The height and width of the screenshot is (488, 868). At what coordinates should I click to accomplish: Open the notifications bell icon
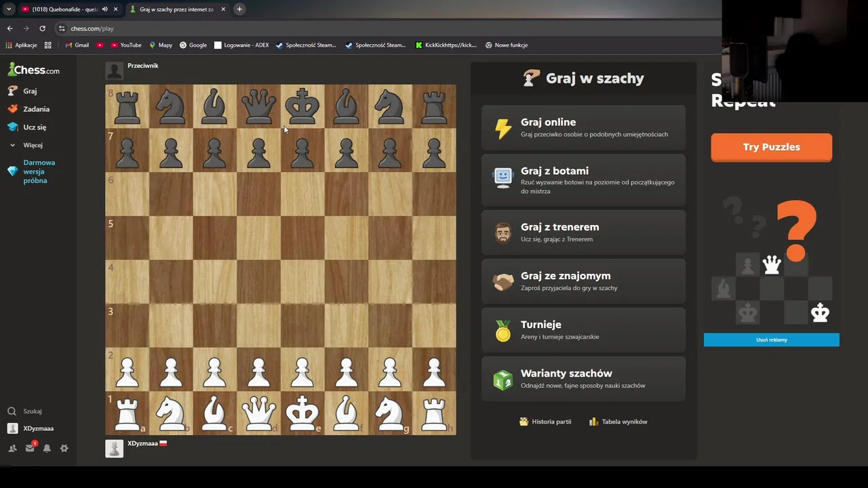point(47,448)
